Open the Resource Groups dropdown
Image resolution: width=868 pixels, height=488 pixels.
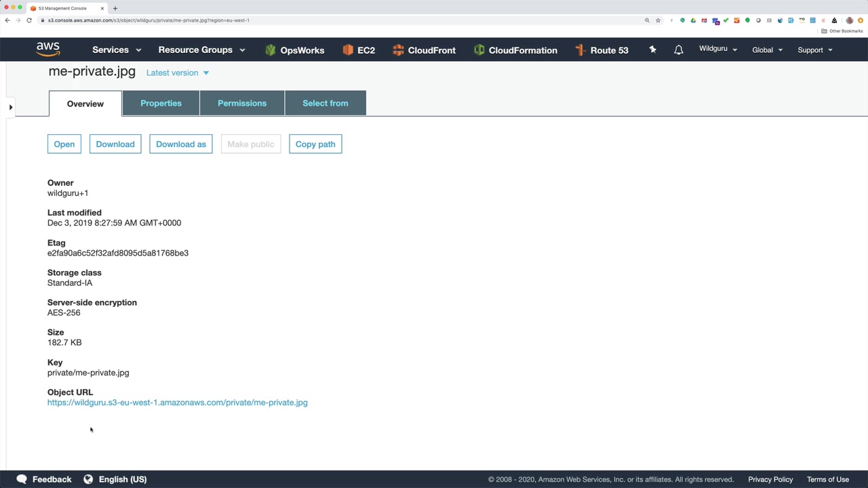tap(201, 50)
